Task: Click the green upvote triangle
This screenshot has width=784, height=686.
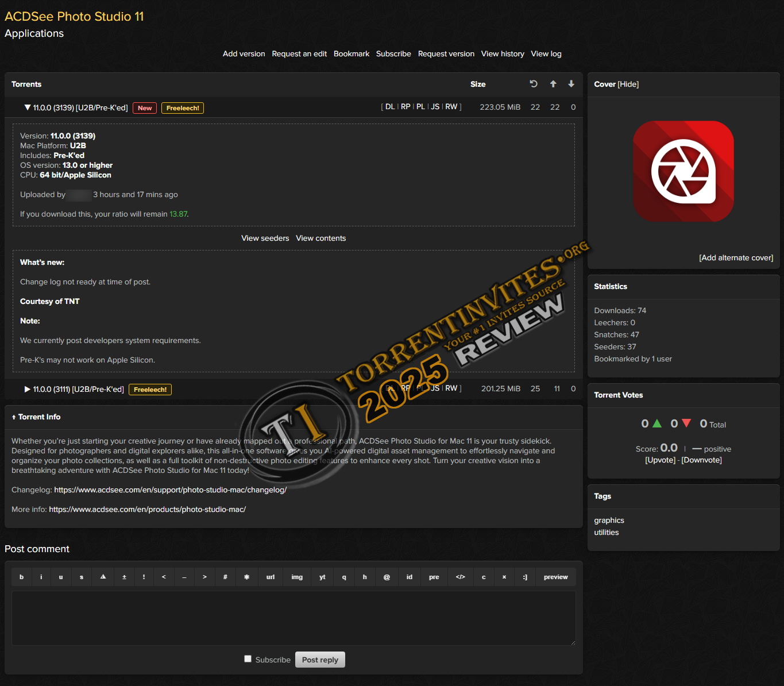Action: 657,423
